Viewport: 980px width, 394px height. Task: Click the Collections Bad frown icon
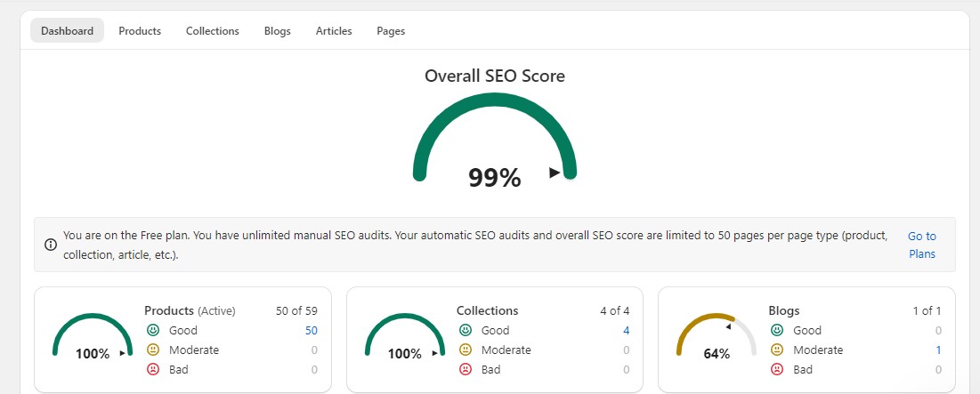coord(465,369)
